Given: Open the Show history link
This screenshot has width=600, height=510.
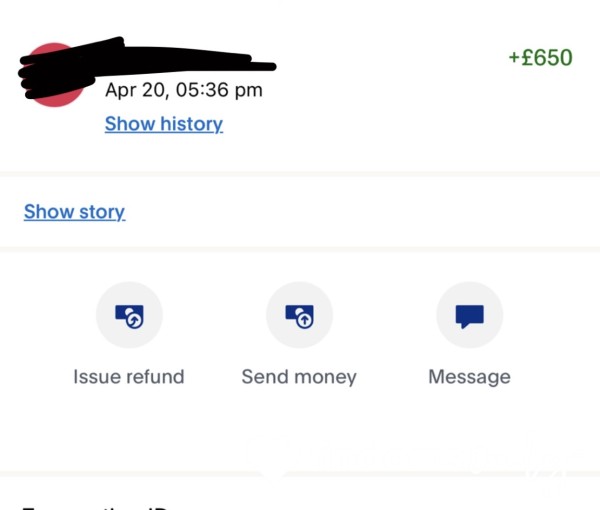Looking at the screenshot, I should tap(164, 124).
